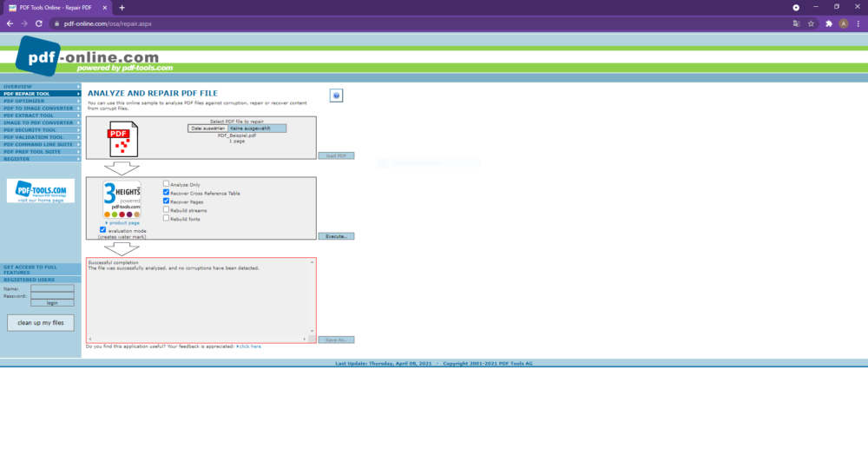Bookmark this page with star icon
Viewport: 868px width, 475px height.
pyautogui.click(x=811, y=23)
